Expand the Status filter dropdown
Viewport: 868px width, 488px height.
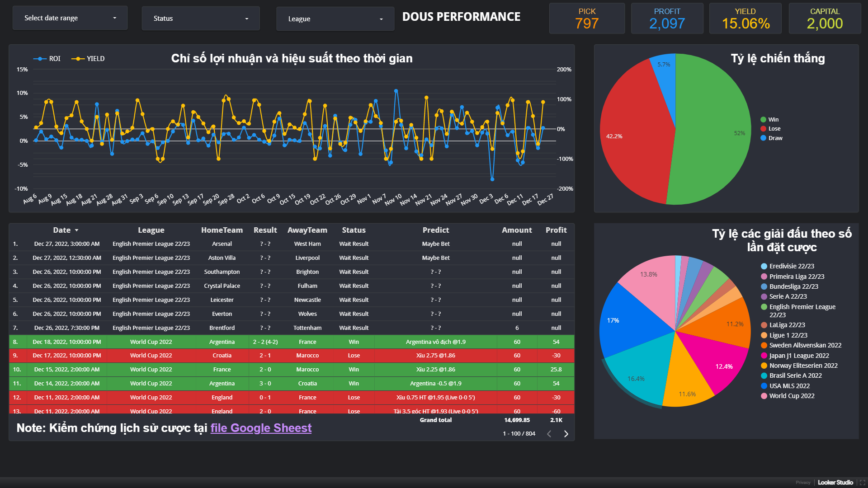[x=200, y=19]
